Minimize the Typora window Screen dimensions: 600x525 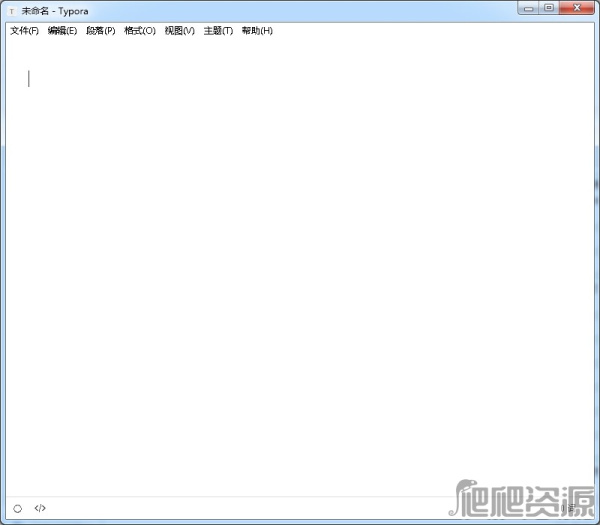click(x=530, y=8)
